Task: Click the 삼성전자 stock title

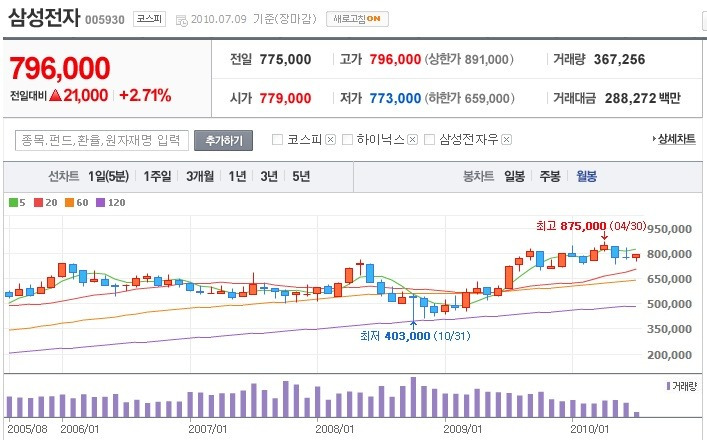Action: [44, 18]
